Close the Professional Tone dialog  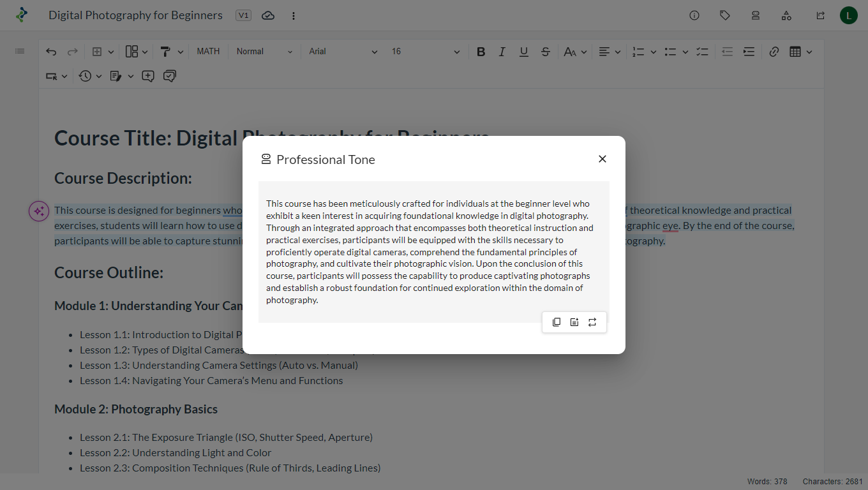tap(602, 159)
